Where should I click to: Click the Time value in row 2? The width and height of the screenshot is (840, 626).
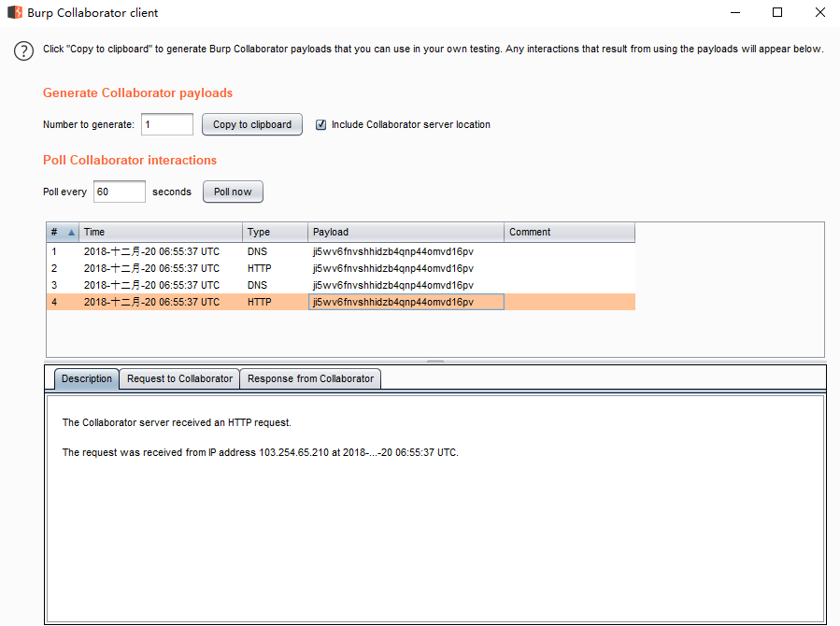151,268
